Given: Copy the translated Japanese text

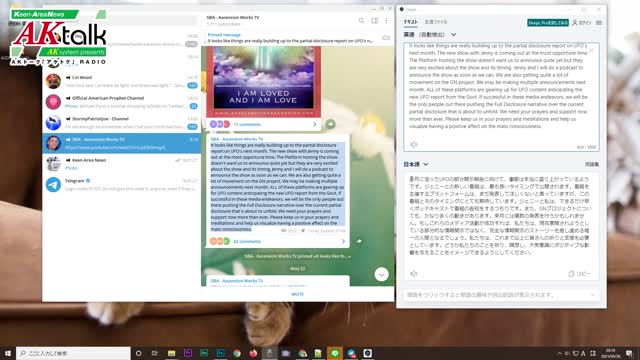Looking at the screenshot, I should [580, 273].
